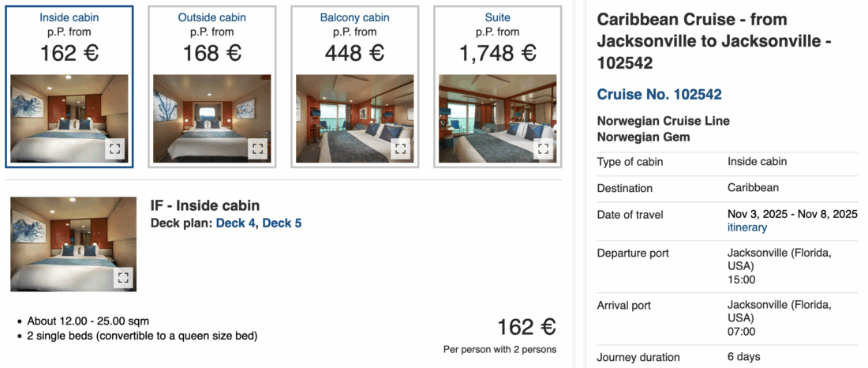Enlarge the IF Inside cabin detail photo icon
The width and height of the screenshot is (868, 368).
[123, 277]
